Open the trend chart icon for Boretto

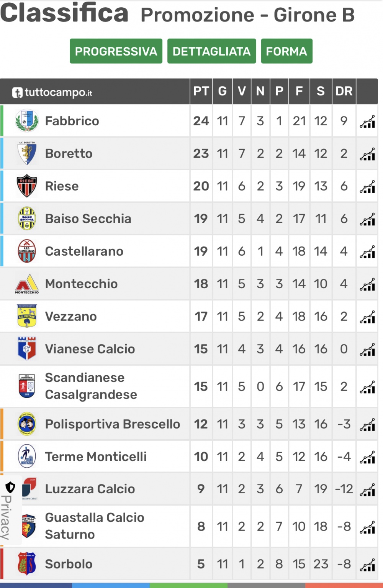[x=367, y=154]
